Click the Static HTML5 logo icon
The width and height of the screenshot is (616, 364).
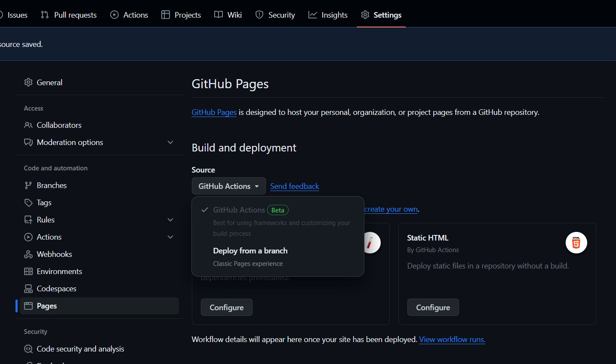click(576, 243)
